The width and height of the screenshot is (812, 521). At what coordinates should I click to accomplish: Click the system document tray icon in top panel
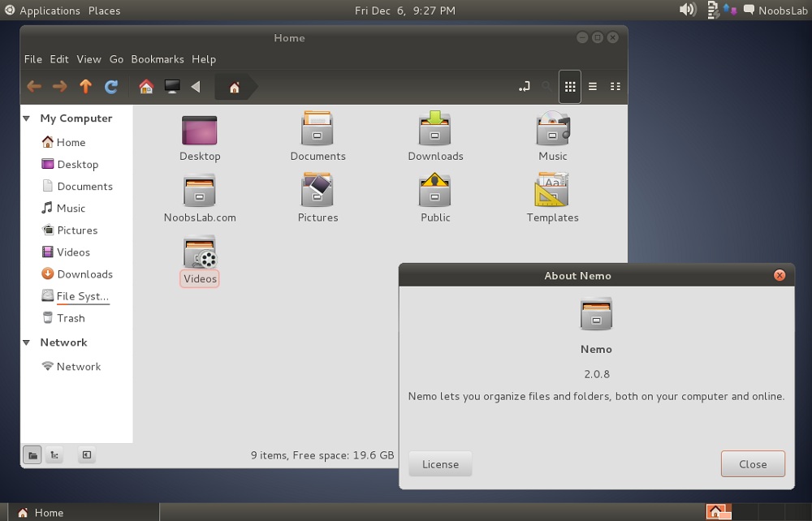coord(713,10)
